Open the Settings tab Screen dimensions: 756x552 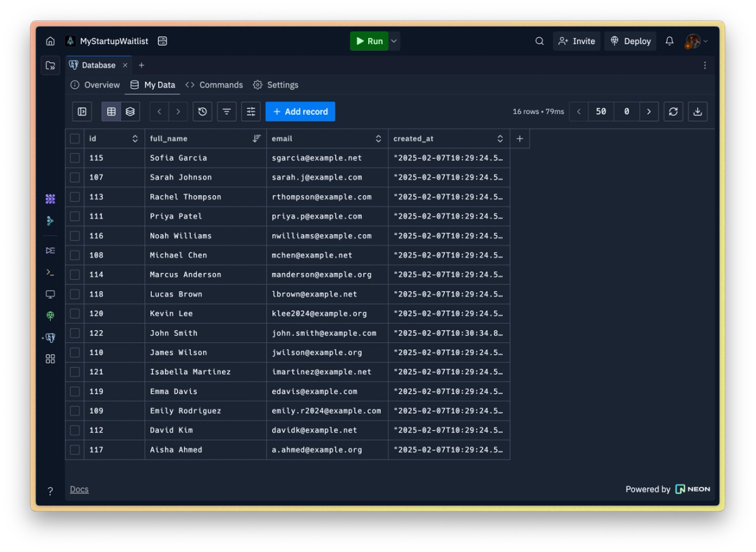tap(275, 85)
